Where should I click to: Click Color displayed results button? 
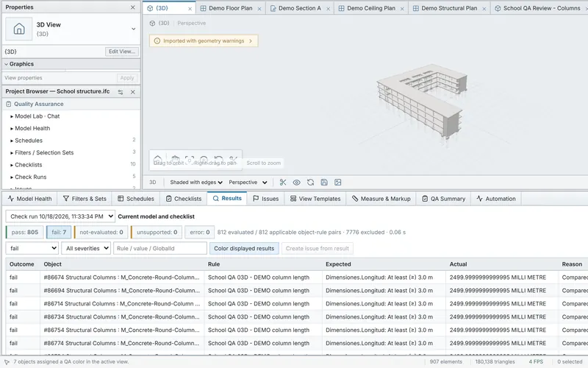click(x=244, y=248)
